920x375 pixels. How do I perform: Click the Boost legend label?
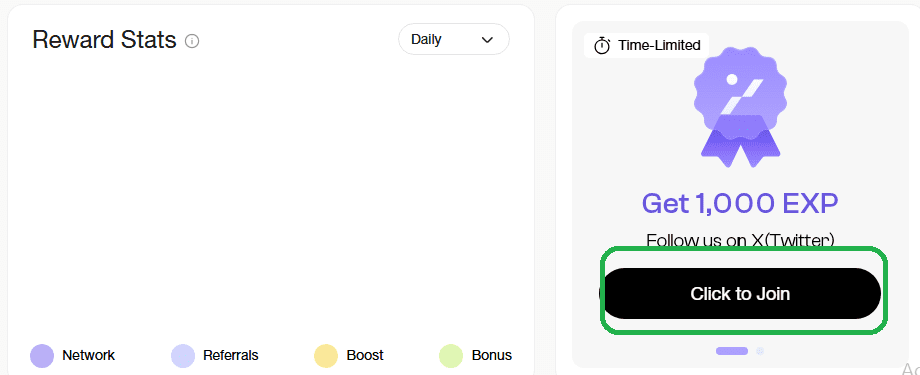point(365,355)
